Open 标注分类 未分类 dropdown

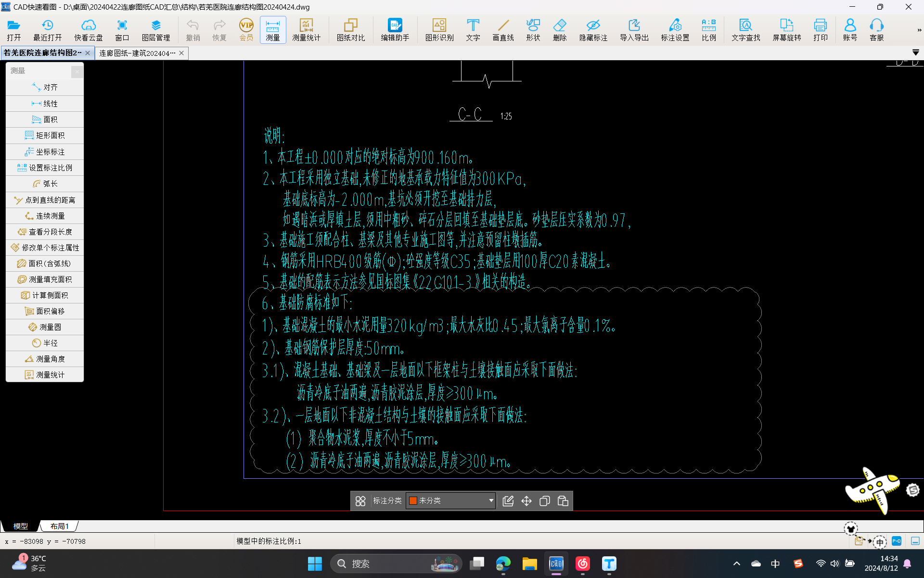[x=450, y=500]
